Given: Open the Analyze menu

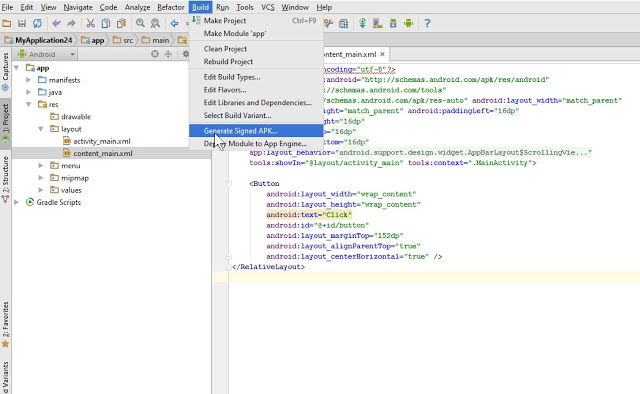Looking at the screenshot, I should click(138, 7).
